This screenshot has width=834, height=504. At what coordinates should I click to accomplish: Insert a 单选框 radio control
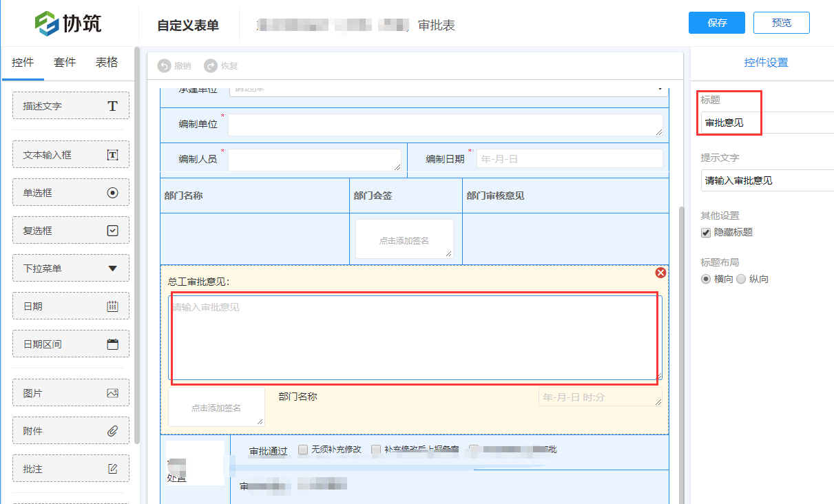pos(70,192)
